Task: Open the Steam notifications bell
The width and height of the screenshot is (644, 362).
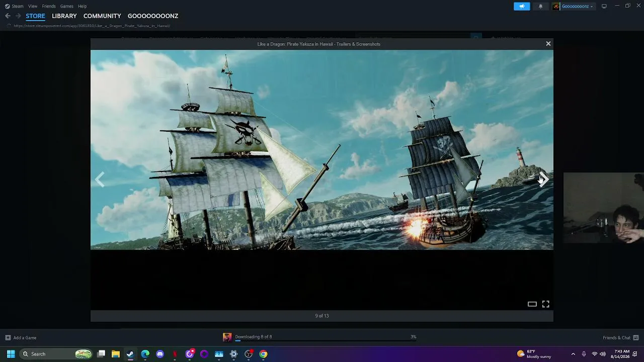Action: pos(541,6)
